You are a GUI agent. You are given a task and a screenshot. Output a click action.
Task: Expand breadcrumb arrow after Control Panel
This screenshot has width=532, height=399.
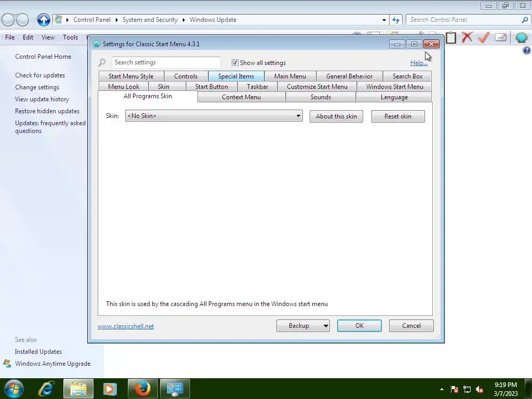tap(116, 20)
